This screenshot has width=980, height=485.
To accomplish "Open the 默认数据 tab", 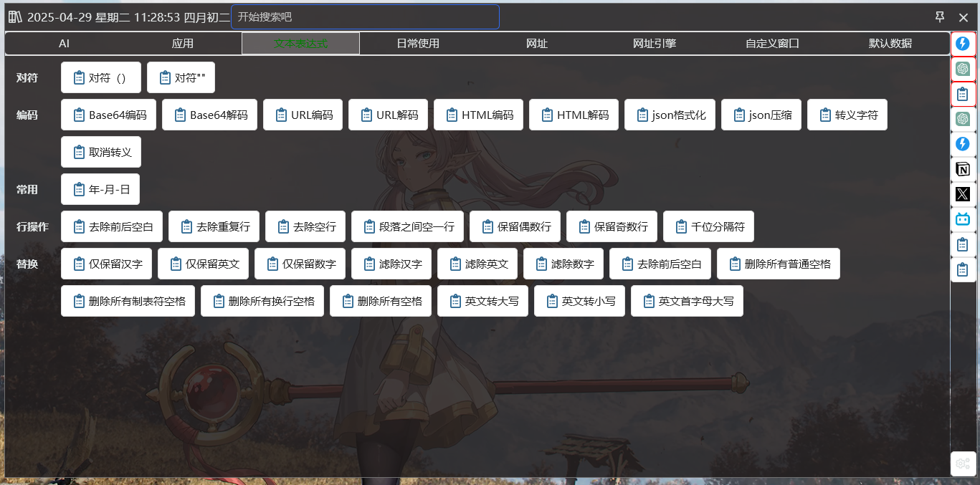I will 890,43.
